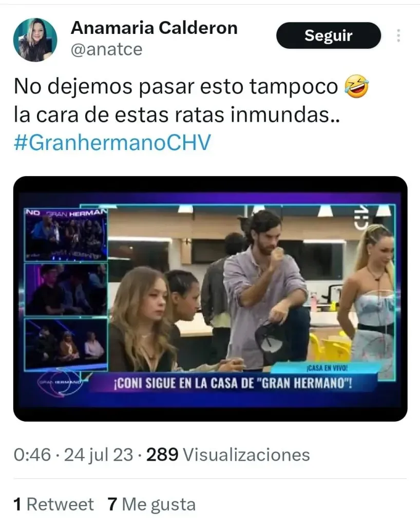View the 1 Retweet list

click(x=53, y=504)
